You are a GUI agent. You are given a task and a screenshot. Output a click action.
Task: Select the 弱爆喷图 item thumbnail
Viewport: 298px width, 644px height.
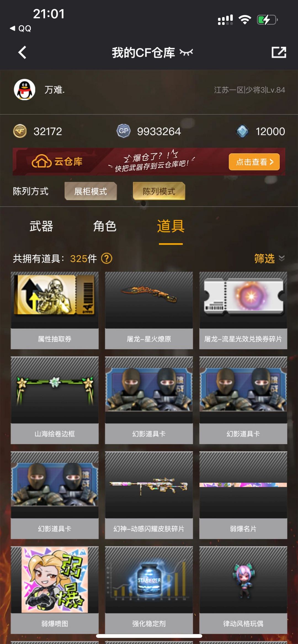click(x=55, y=580)
